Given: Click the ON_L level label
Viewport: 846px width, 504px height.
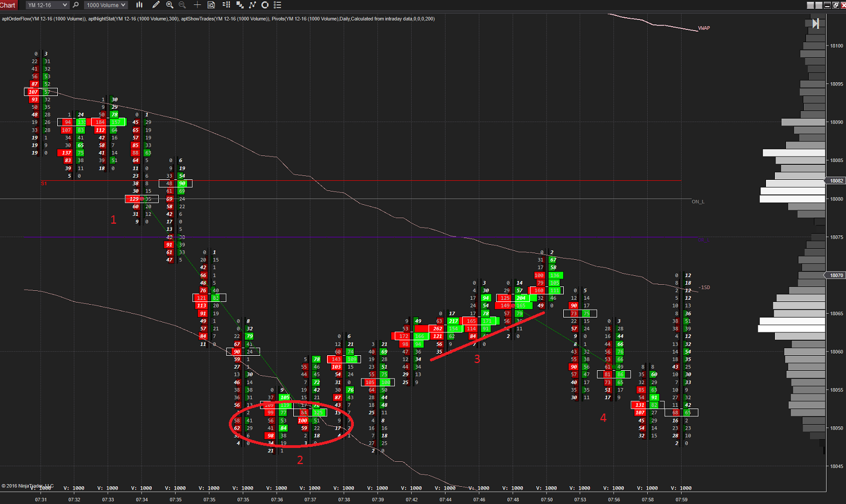Looking at the screenshot, I should (x=698, y=201).
